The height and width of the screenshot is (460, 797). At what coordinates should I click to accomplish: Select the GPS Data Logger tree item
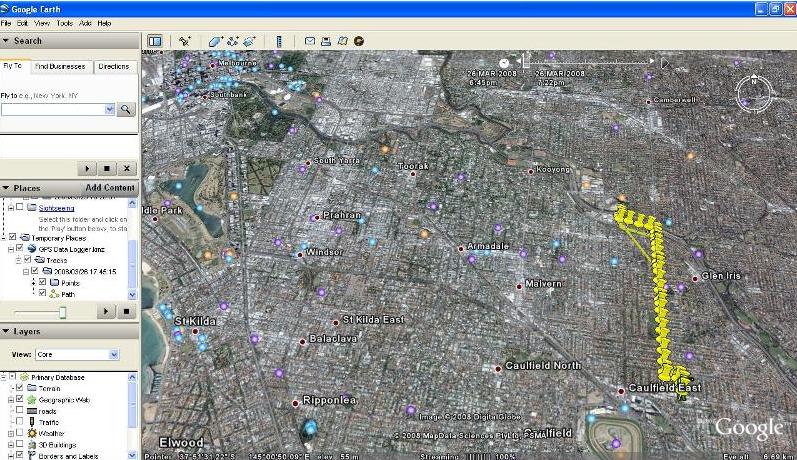72,249
